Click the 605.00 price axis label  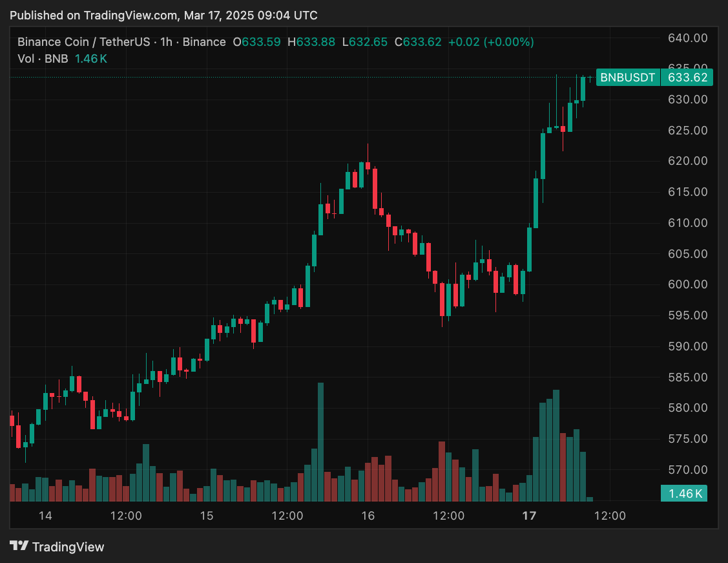[x=687, y=253]
